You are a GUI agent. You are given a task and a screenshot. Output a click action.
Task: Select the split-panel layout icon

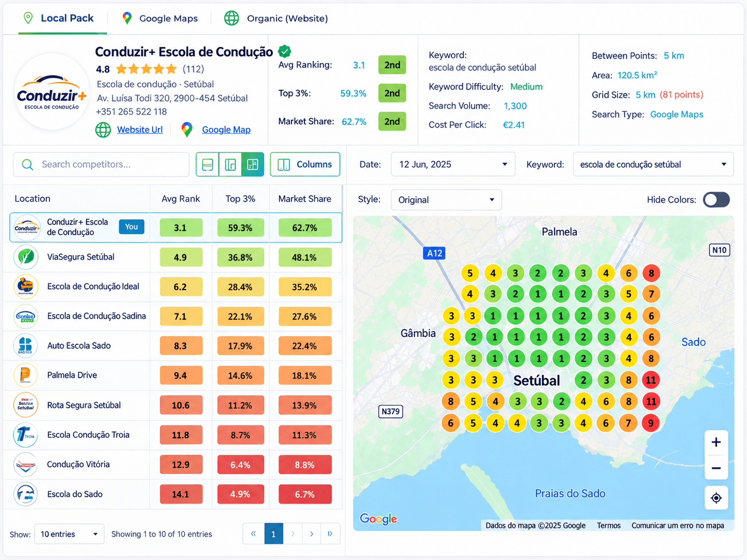click(x=230, y=164)
